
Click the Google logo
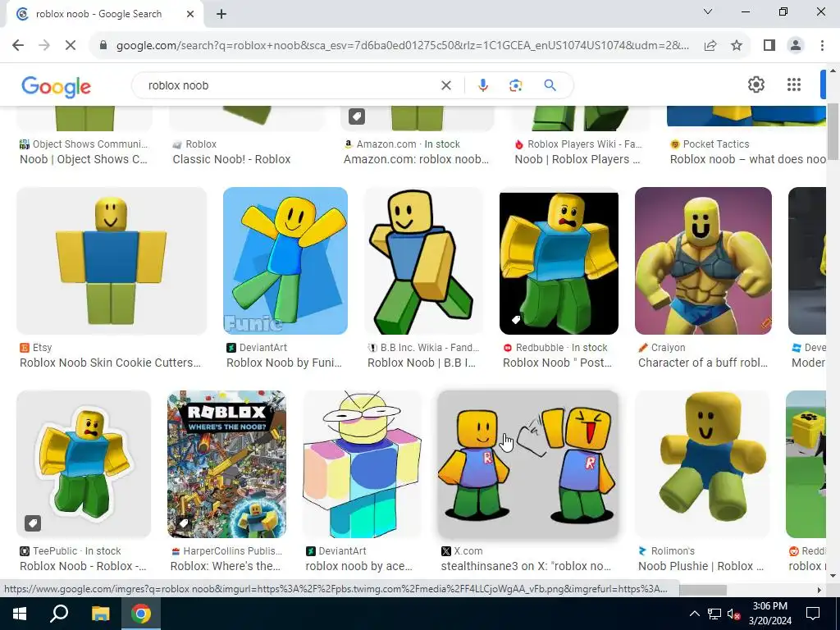point(57,87)
